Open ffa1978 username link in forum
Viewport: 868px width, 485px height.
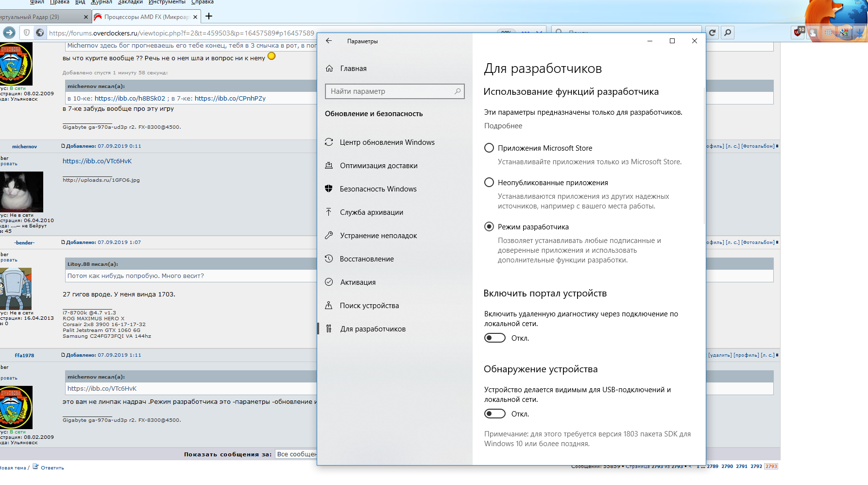click(24, 355)
